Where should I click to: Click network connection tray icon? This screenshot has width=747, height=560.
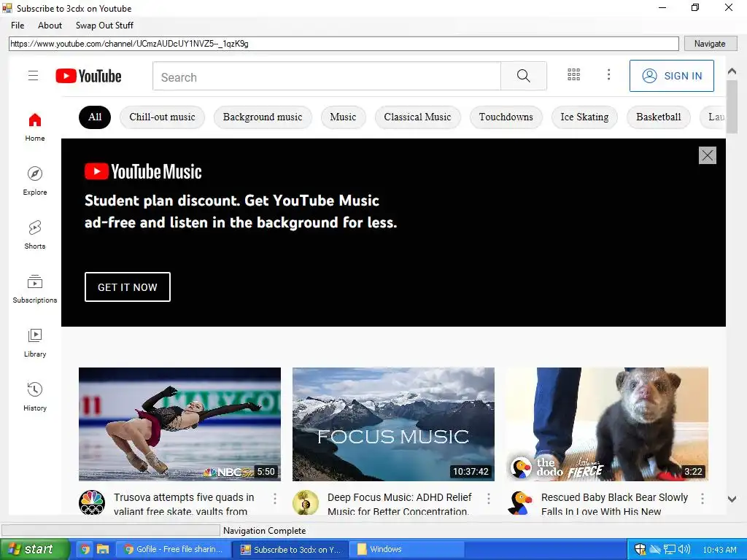(x=670, y=550)
